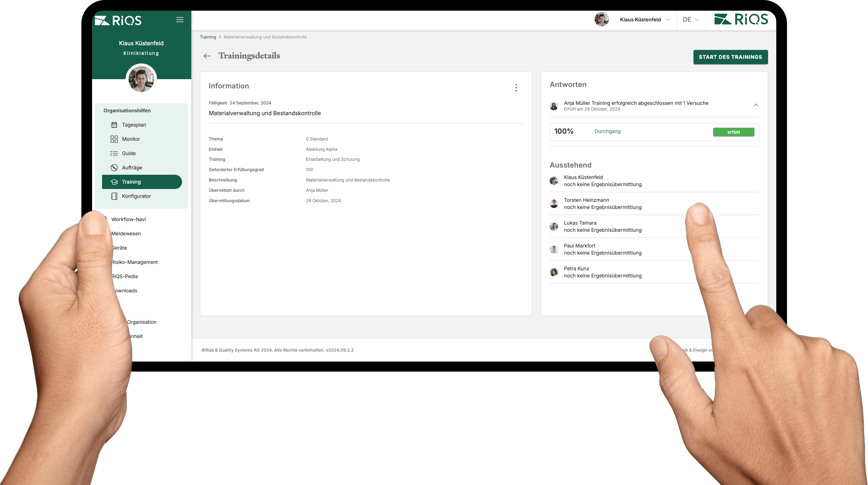Open Risiko-Management menu item
This screenshot has height=485, width=868.
point(135,262)
